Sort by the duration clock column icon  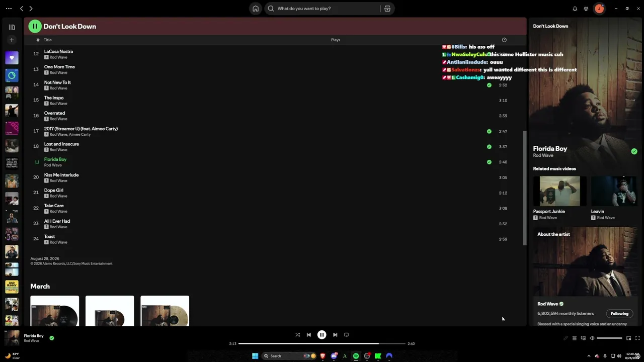coord(504,40)
